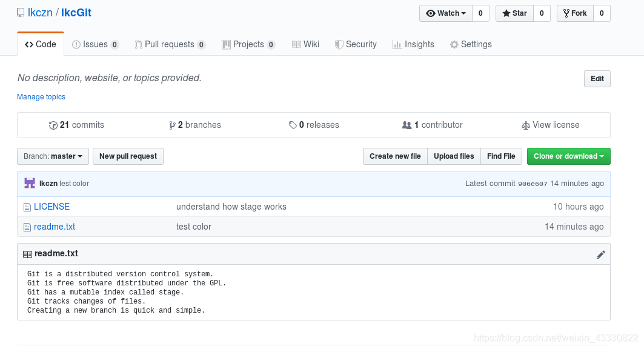Click '14 minutes ago' in readme.txt row
The height and width of the screenshot is (349, 644).
574,227
